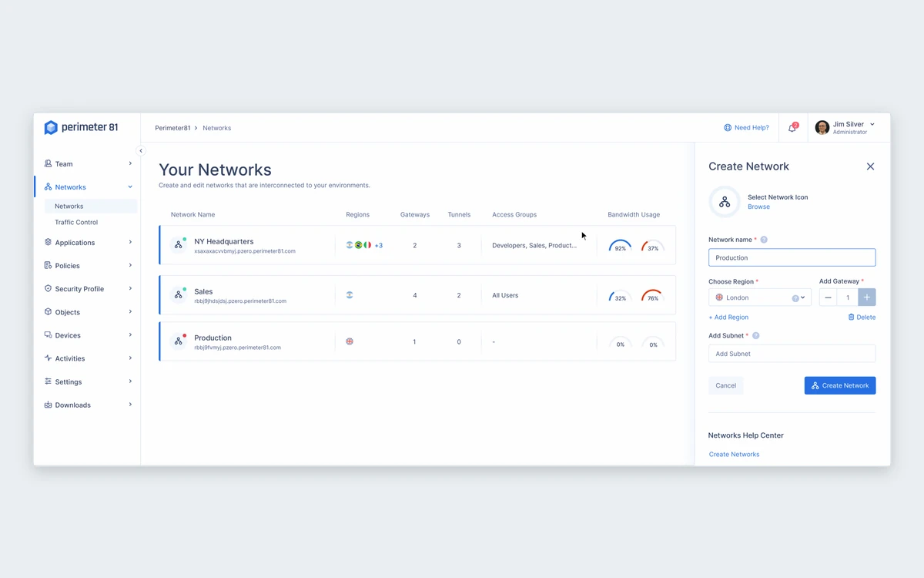Image resolution: width=924 pixels, height=578 pixels.
Task: Click the + Add Region link
Action: [x=728, y=317]
